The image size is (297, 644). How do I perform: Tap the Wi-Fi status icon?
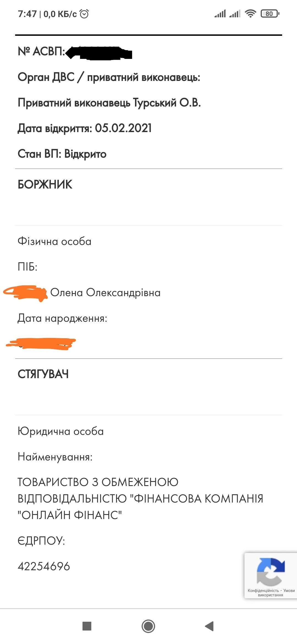click(x=250, y=13)
